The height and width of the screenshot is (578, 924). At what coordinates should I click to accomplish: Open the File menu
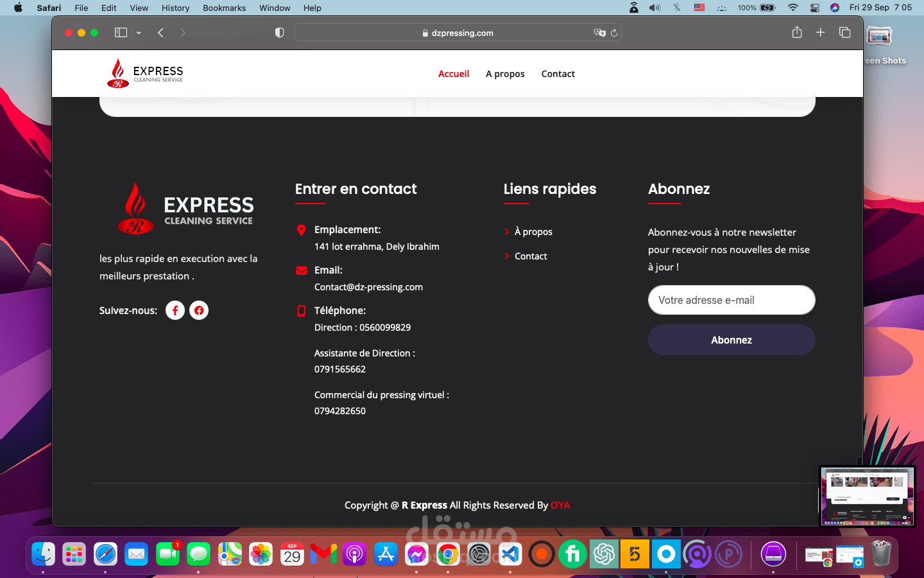(81, 8)
